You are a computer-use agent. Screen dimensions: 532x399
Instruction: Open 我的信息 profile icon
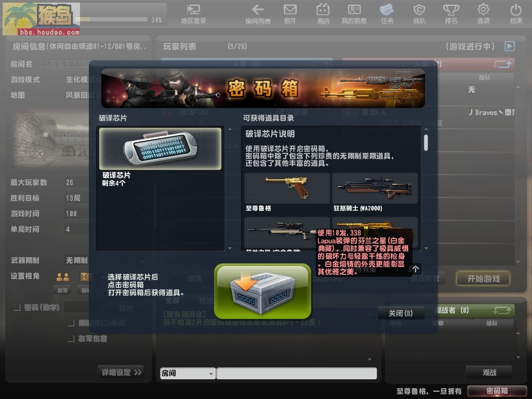[354, 14]
